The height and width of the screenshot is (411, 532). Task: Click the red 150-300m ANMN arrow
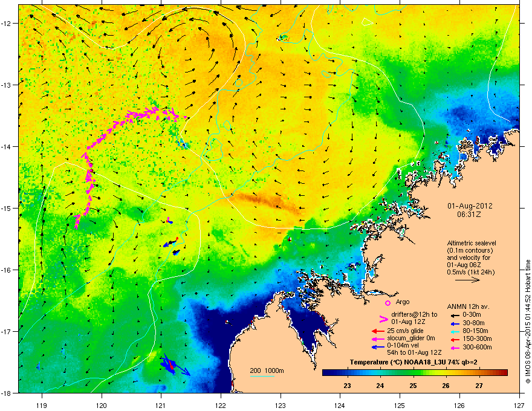pos(454,339)
